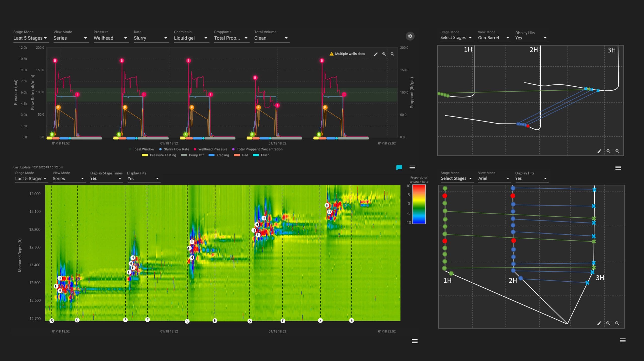Image resolution: width=644 pixels, height=361 pixels.
Task: Open the blue chat comments icon
Action: pos(399,167)
